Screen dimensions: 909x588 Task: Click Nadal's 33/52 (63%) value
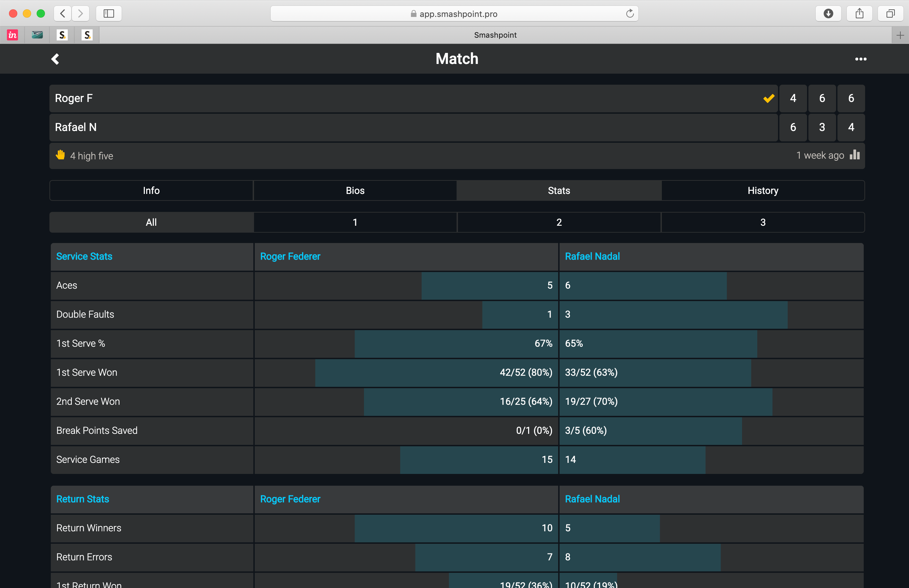pyautogui.click(x=591, y=372)
